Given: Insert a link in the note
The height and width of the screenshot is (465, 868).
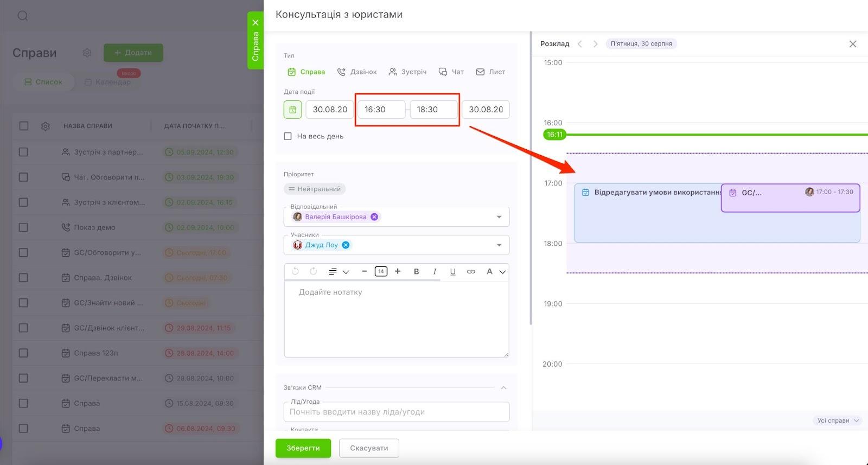Looking at the screenshot, I should click(x=471, y=271).
